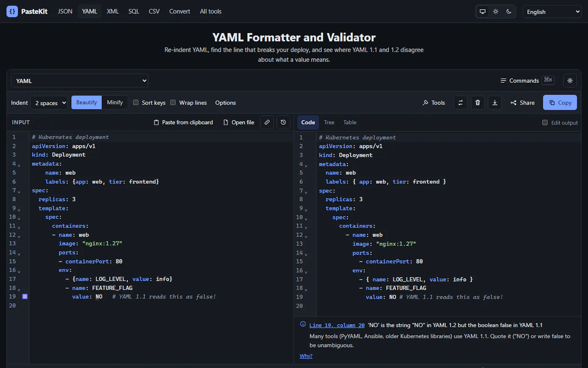The height and width of the screenshot is (368, 588).
Task: Collapse ports fold at output line 14
Action: (306, 254)
